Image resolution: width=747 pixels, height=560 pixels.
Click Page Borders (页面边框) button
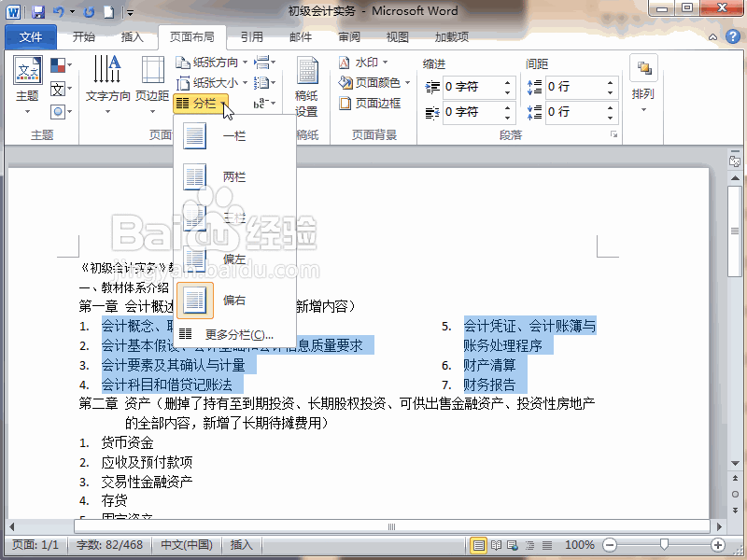click(370, 104)
